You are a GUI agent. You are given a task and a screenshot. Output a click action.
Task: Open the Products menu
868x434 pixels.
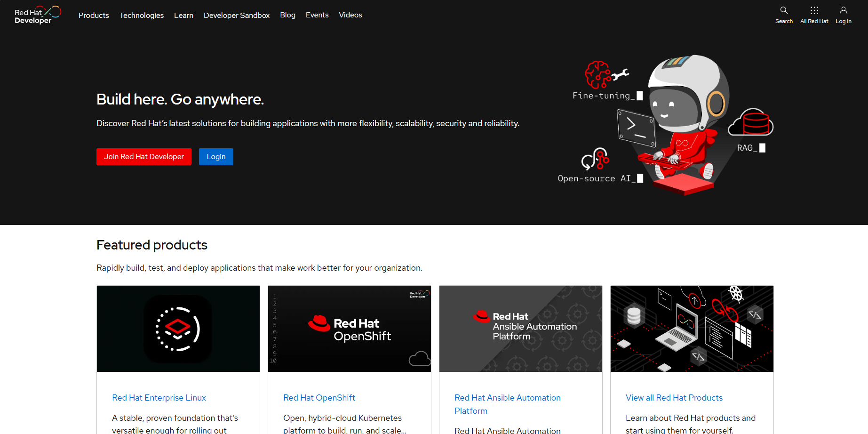point(94,15)
